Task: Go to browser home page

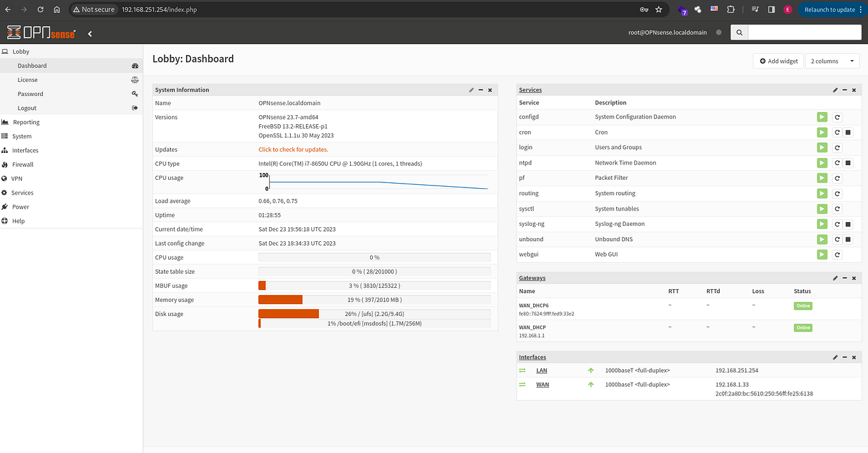Action: click(57, 10)
